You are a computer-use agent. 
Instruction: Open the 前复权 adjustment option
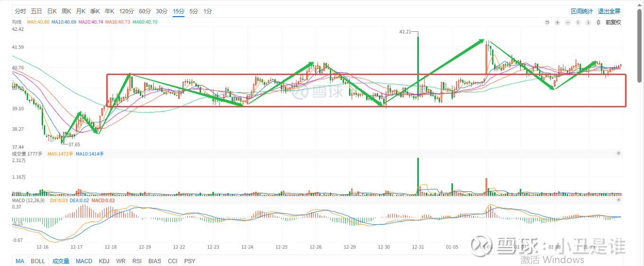pyautogui.click(x=613, y=22)
